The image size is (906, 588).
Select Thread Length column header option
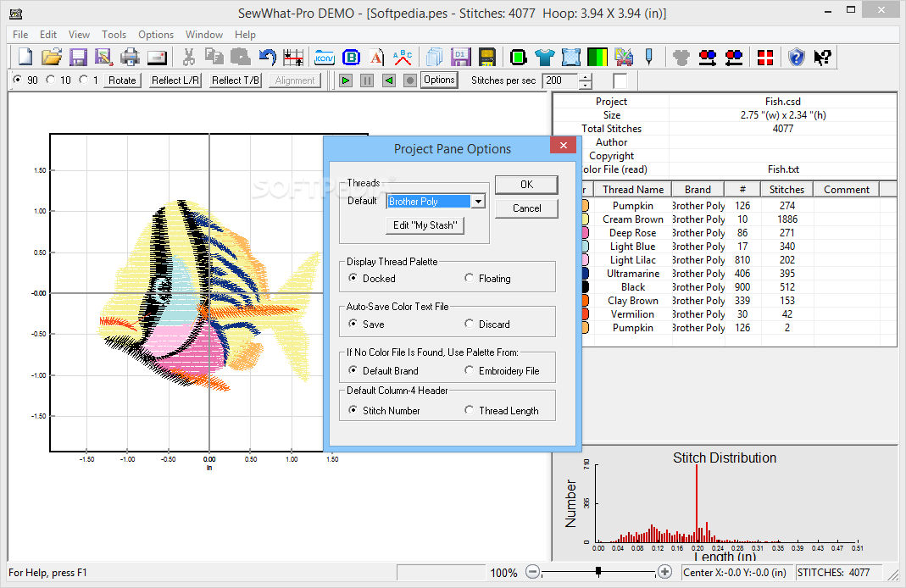click(x=470, y=411)
